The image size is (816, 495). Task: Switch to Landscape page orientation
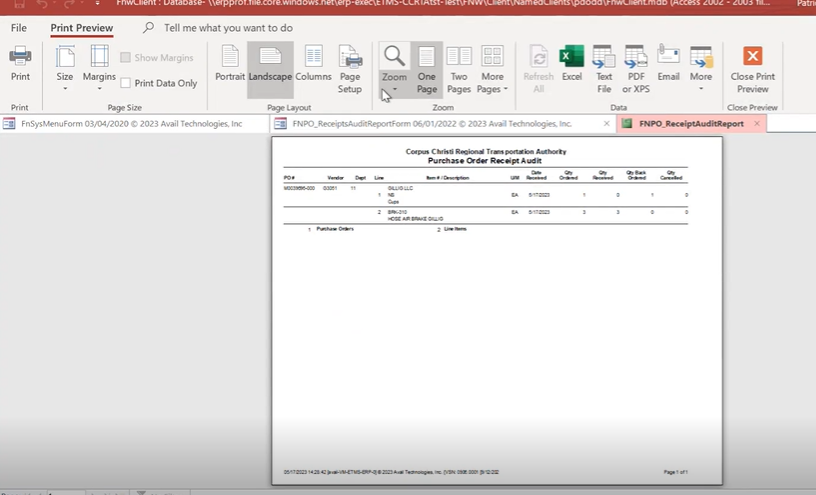pyautogui.click(x=270, y=64)
